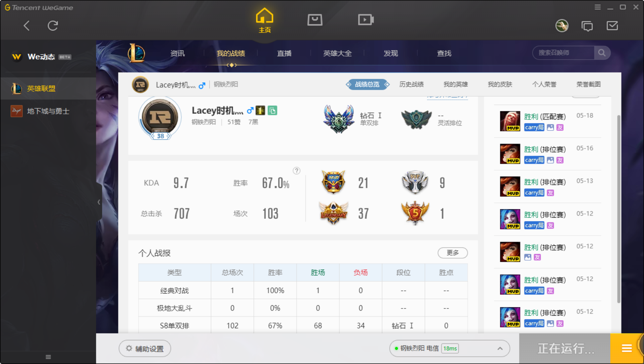Click the 胜场 column header
Image resolution: width=644 pixels, height=364 pixels.
click(x=318, y=273)
